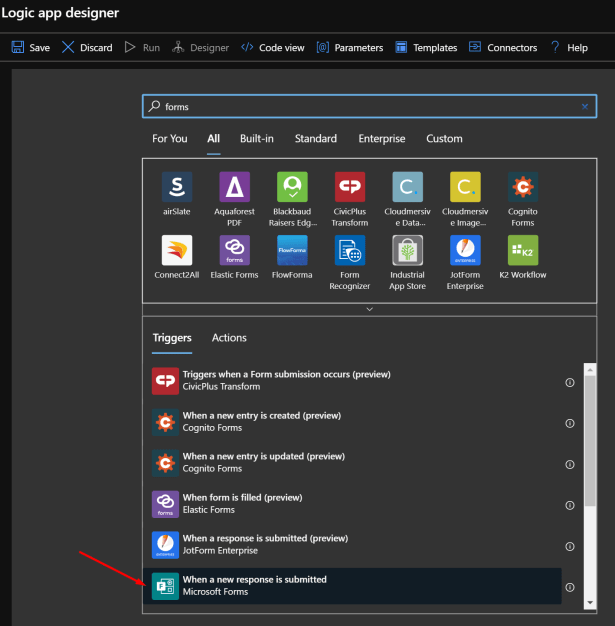615x626 pixels.
Task: Select the Cloudmersive Data connector icon
Action: tap(407, 186)
